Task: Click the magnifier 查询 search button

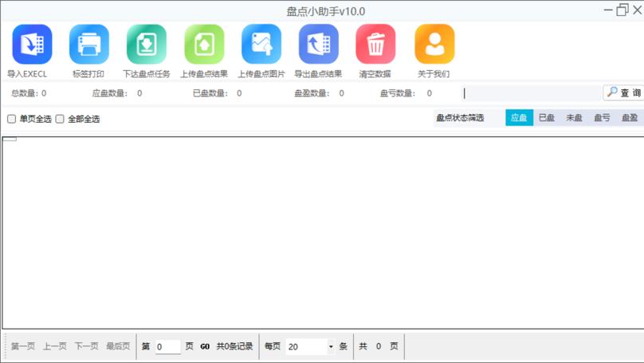Action: click(623, 93)
